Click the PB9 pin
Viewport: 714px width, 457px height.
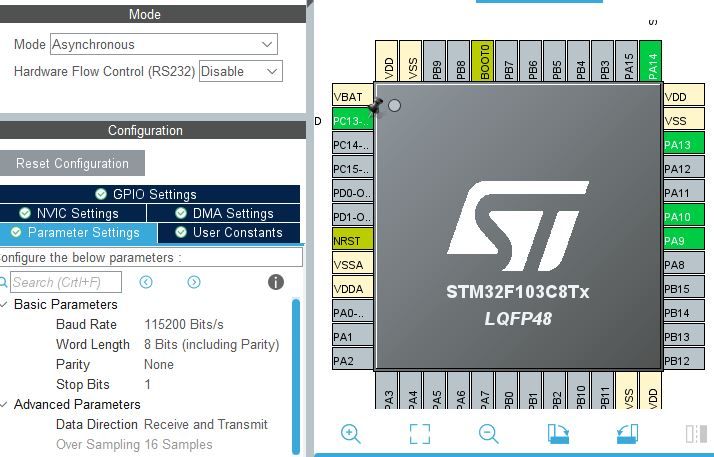click(x=435, y=61)
